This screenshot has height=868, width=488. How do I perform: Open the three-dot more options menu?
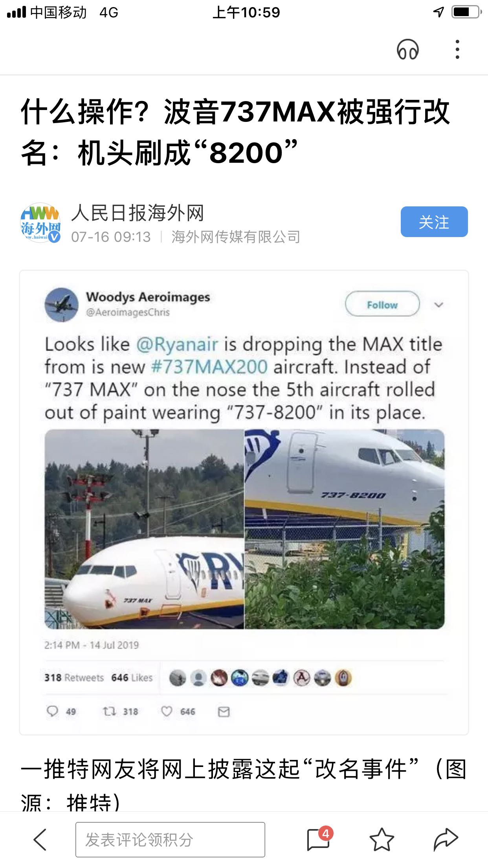click(x=457, y=50)
